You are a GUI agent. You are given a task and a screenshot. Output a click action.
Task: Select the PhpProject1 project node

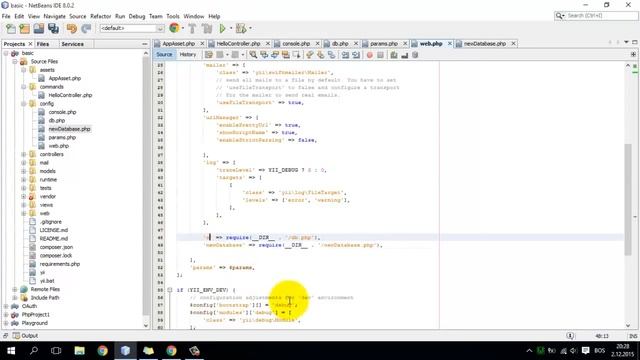(36, 315)
